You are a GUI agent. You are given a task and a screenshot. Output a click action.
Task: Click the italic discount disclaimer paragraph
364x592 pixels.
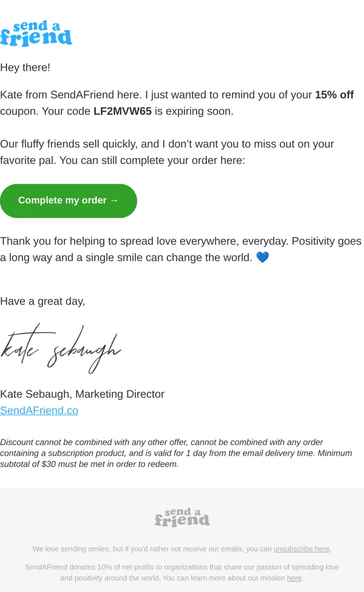(x=176, y=453)
